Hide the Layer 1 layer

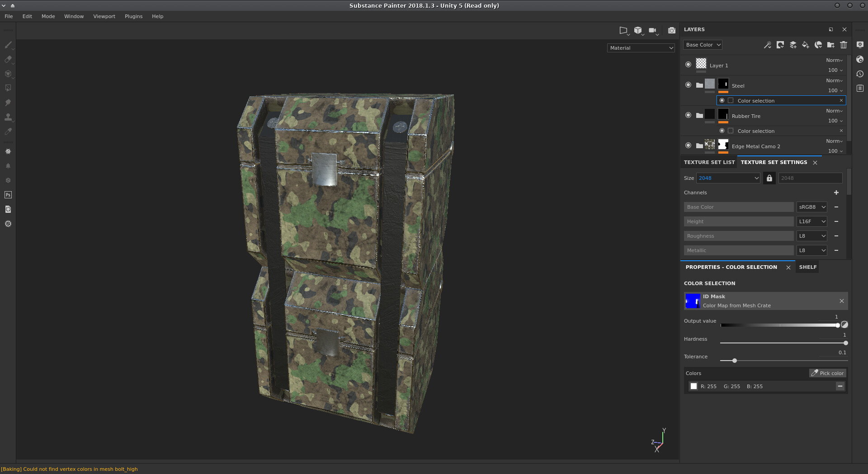[688, 65]
